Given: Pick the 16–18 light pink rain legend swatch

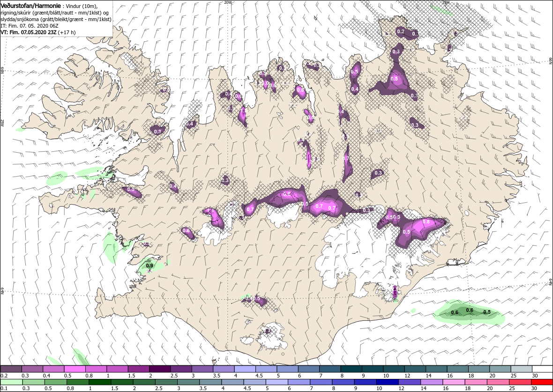Looking at the screenshot, I should tap(453, 383).
